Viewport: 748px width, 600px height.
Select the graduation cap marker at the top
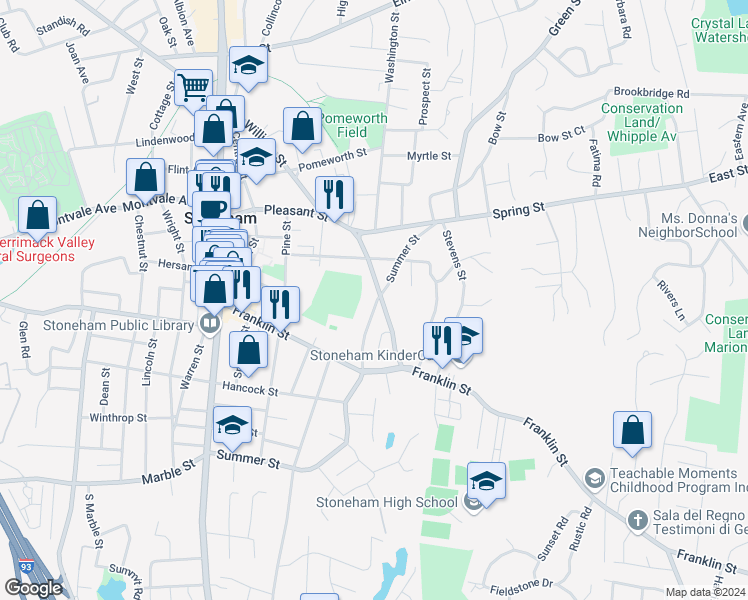[248, 66]
